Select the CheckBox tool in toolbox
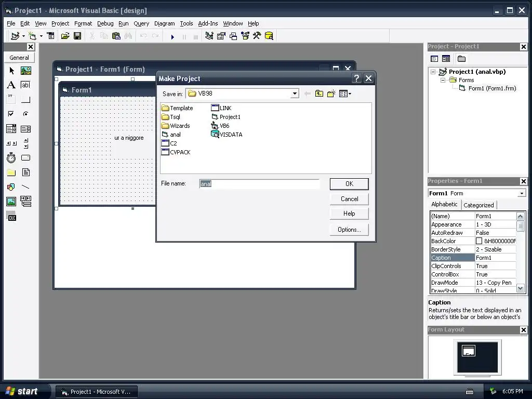Screen dimensions: 532x399 pos(11,114)
